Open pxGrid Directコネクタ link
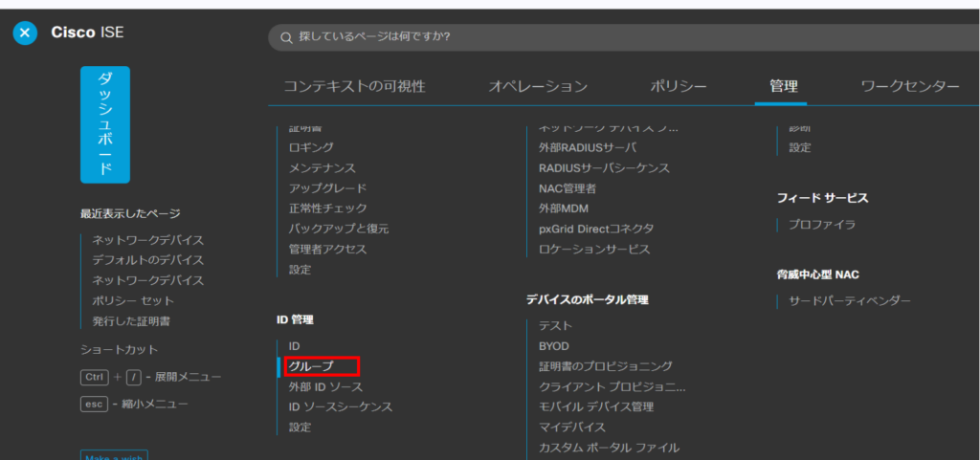Viewport: 980px width, 460px height. click(596, 229)
